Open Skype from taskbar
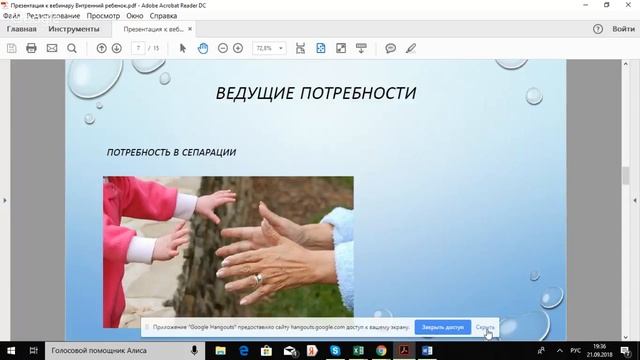Viewport: 640px width, 360px height. 335,351
